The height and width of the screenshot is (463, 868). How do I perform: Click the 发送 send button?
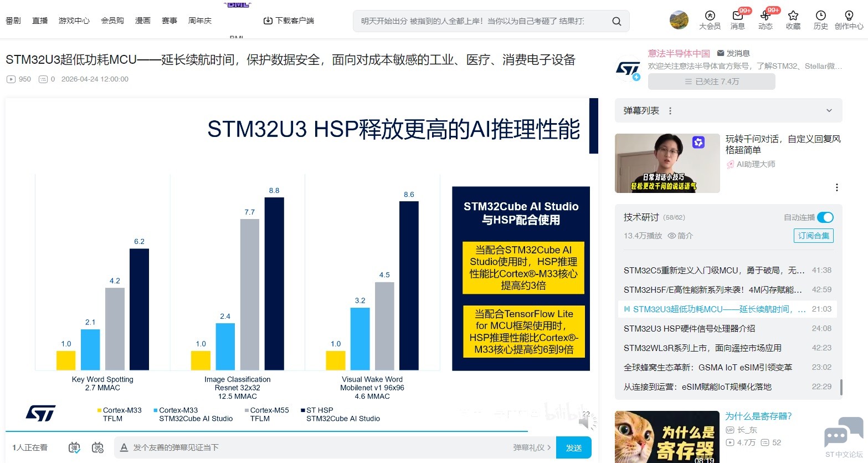(574, 447)
